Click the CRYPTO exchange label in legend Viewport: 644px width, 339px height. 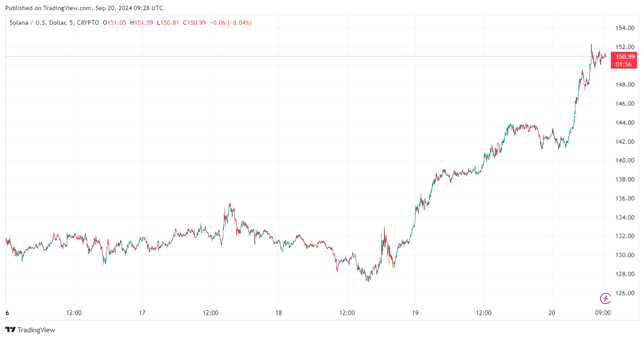tap(88, 23)
